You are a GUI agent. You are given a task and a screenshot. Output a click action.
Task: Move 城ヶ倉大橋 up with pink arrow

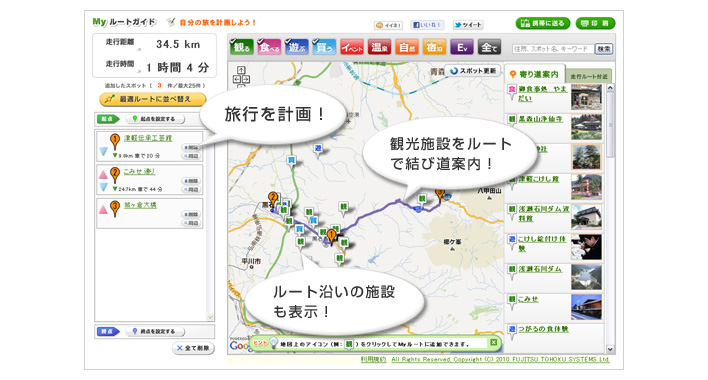coord(103,209)
